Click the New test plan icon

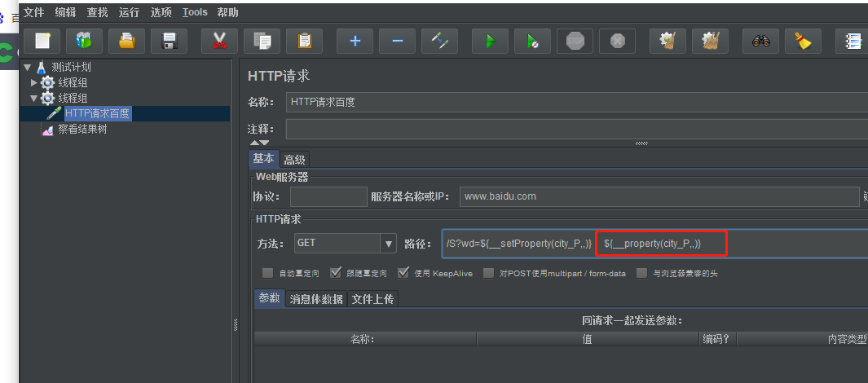coord(42,41)
